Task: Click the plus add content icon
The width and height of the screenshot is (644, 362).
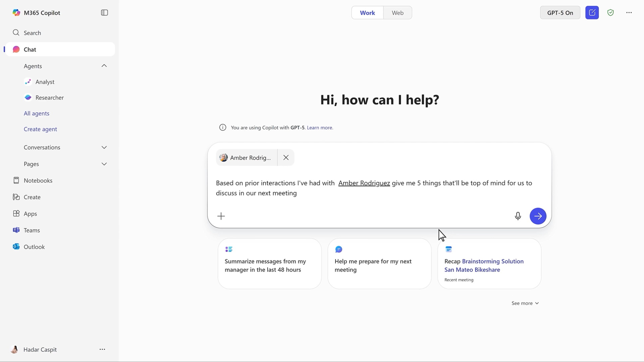Action: coord(221,216)
